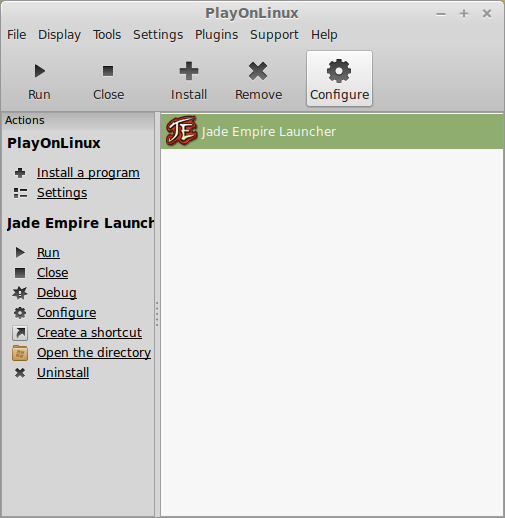Click the sidebar Settings link
The width and height of the screenshot is (505, 518).
click(x=62, y=193)
